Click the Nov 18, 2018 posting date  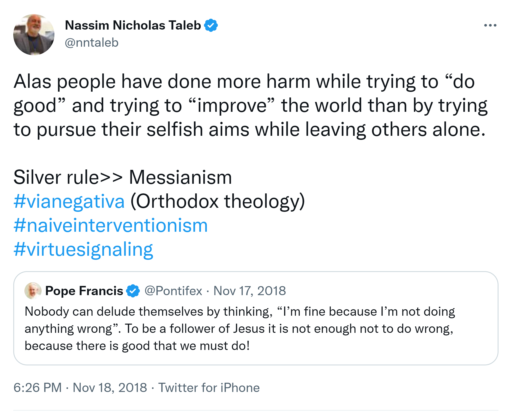pos(110,388)
